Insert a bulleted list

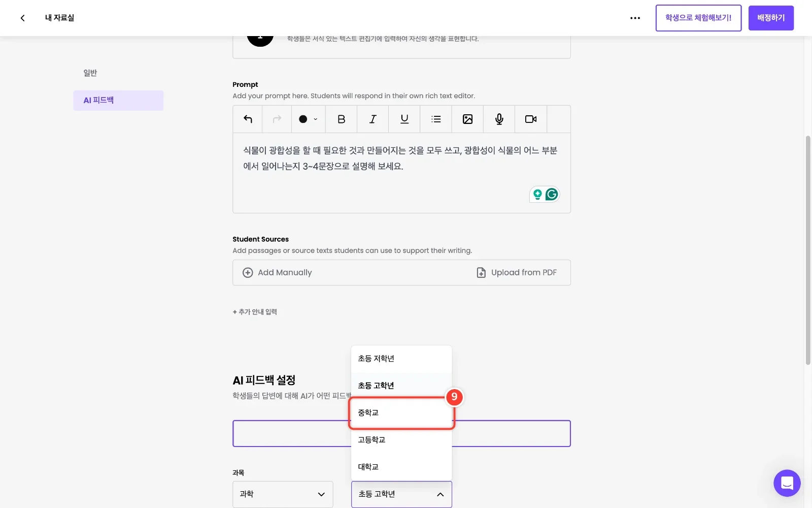[436, 119]
